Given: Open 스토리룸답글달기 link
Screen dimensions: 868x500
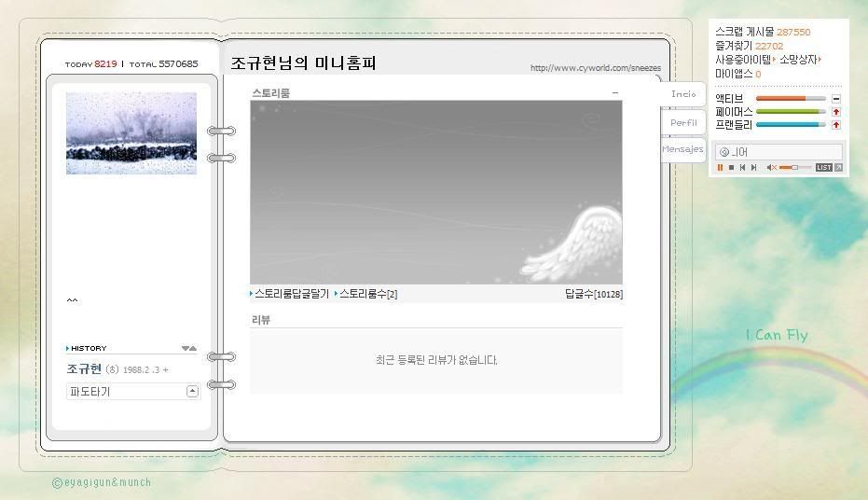Looking at the screenshot, I should pyautogui.click(x=291, y=294).
